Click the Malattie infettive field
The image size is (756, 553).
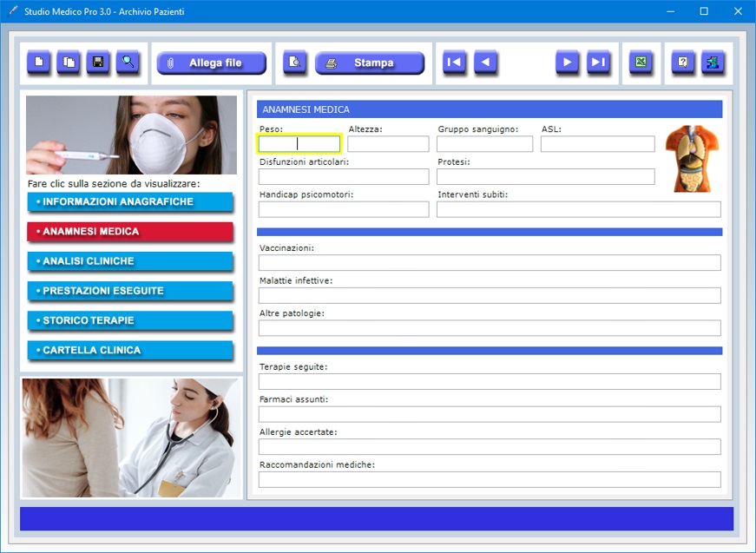tap(490, 295)
